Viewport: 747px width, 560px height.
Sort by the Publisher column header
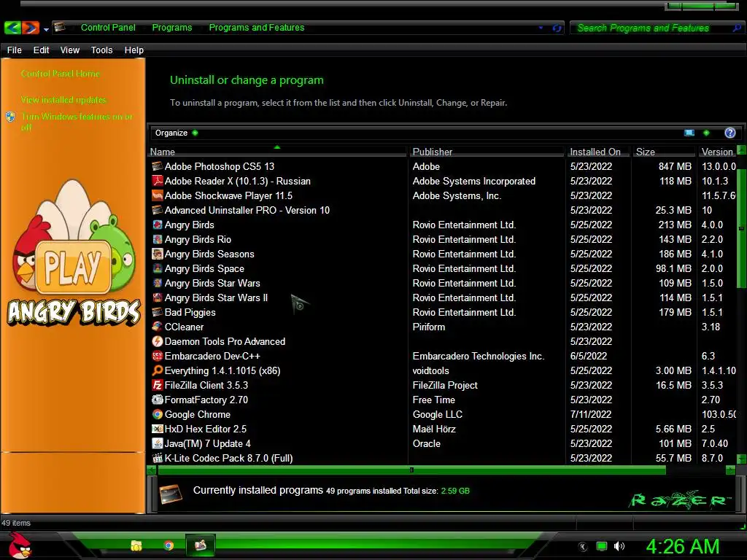(487, 152)
